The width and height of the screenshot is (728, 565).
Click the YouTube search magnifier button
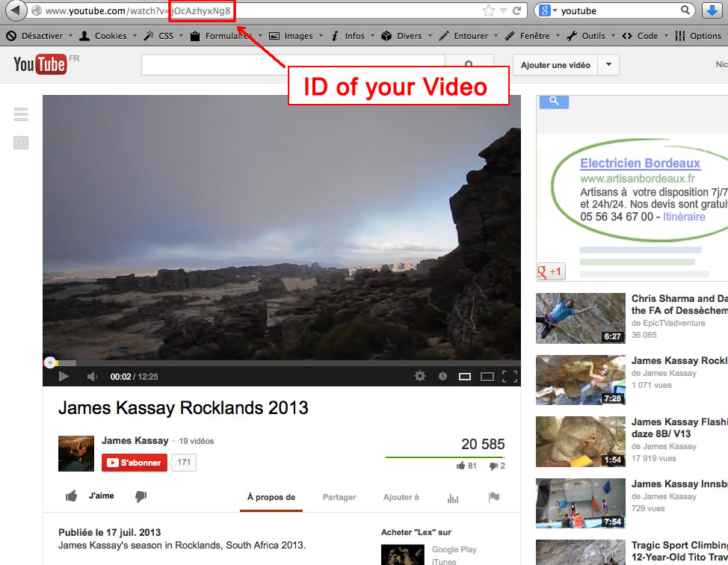pos(469,65)
